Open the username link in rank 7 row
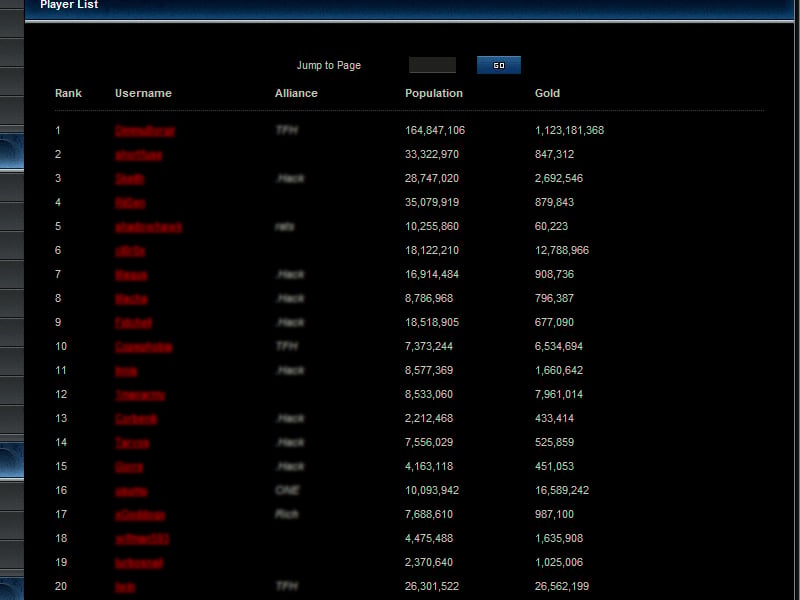The height and width of the screenshot is (600, 800). [131, 274]
